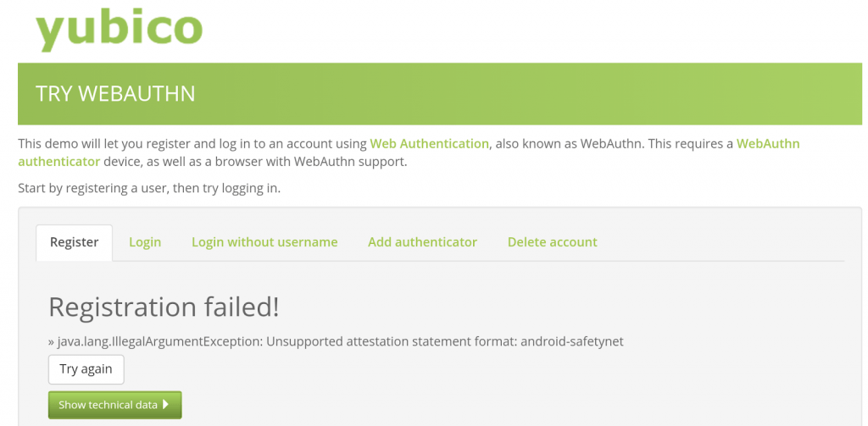The image size is (868, 426).
Task: Switch to the Register tab
Action: pyautogui.click(x=75, y=242)
